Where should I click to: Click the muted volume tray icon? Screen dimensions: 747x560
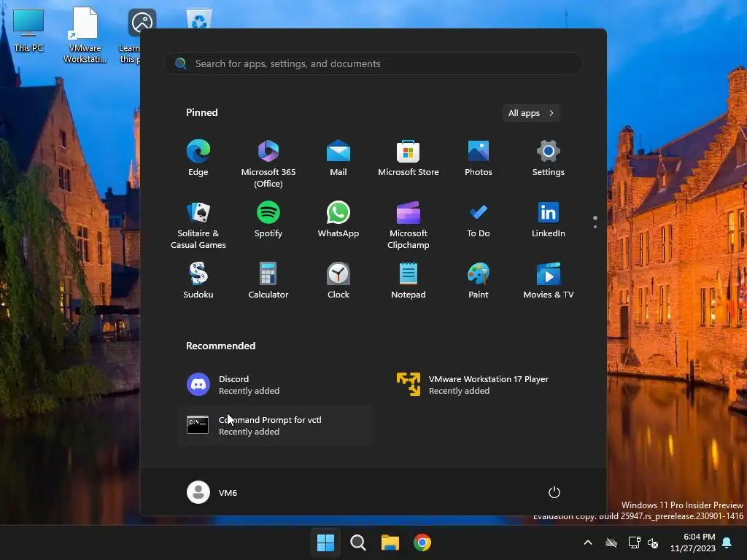click(653, 542)
